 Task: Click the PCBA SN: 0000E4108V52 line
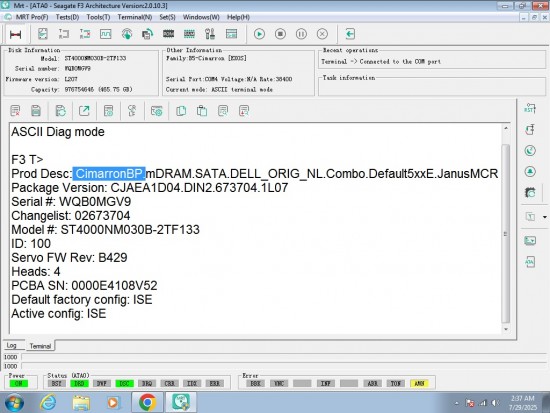point(84,286)
